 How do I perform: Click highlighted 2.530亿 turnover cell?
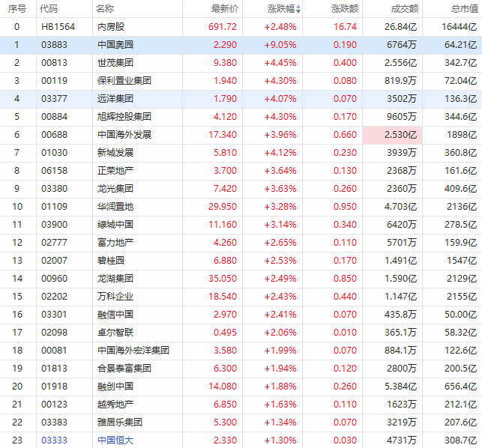[393, 135]
